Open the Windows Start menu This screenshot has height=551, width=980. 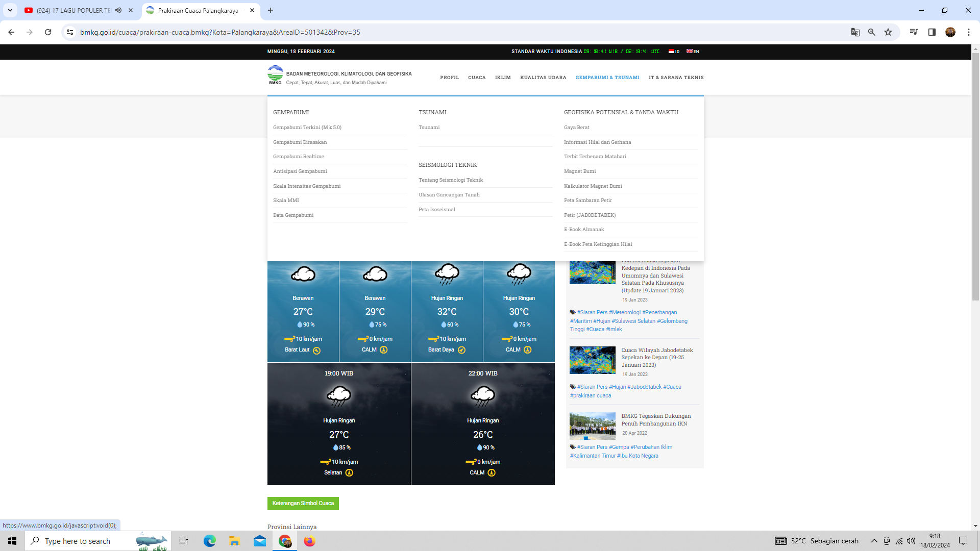tap(12, 541)
